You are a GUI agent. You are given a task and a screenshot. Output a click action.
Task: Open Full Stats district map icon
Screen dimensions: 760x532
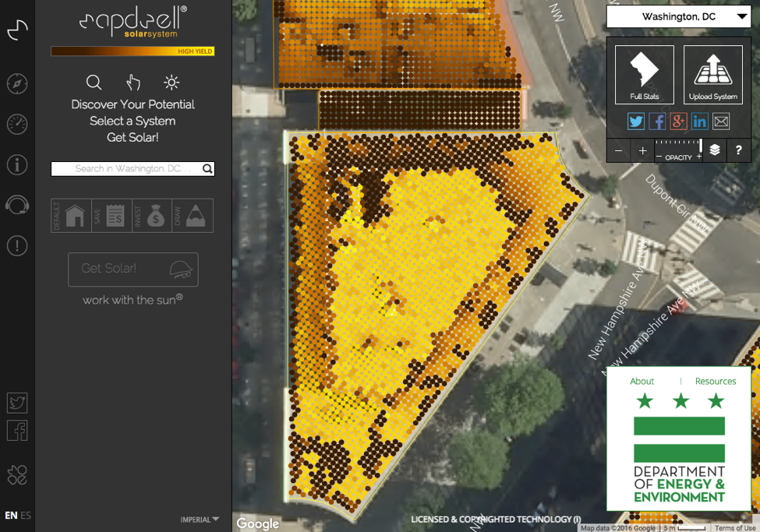[644, 75]
